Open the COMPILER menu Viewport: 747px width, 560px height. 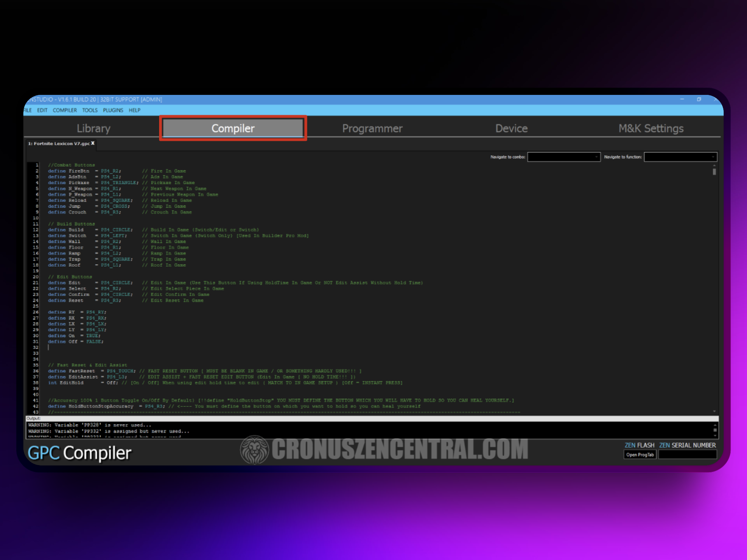(x=65, y=110)
